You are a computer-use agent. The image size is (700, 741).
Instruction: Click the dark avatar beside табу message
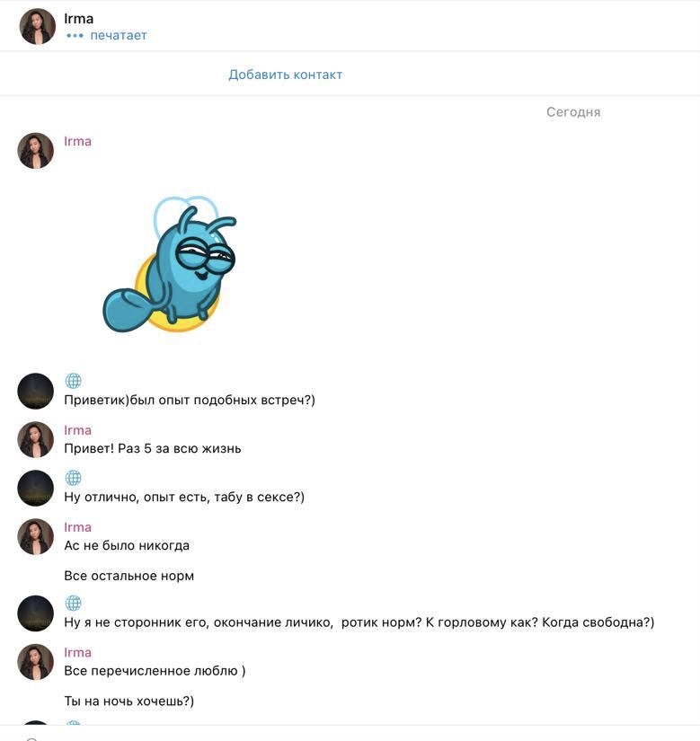point(35,489)
